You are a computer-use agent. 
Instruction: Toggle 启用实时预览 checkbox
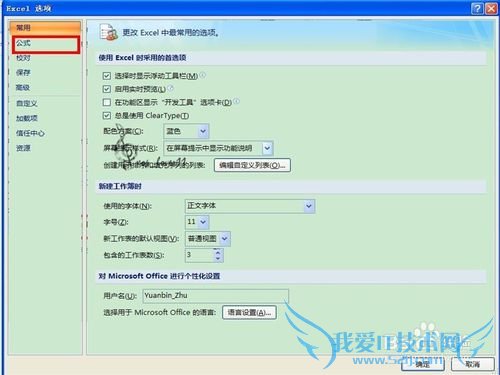click(107, 89)
